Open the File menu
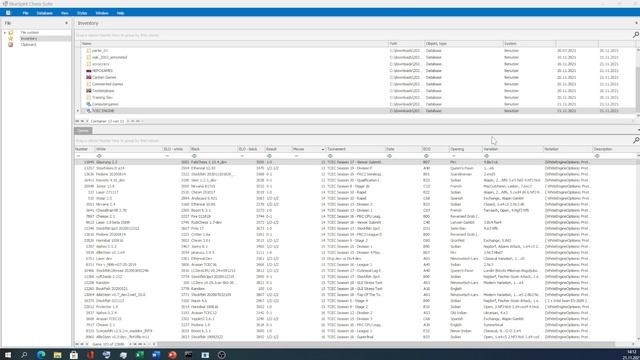Screen dimensions: 640x360 [x=25, y=13]
